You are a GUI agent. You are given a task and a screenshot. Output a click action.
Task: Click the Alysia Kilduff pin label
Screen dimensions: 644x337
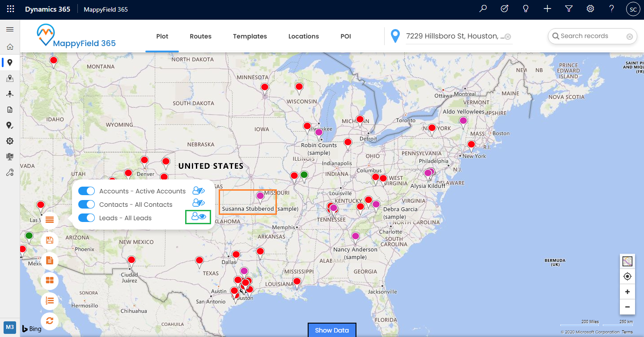[x=428, y=186]
